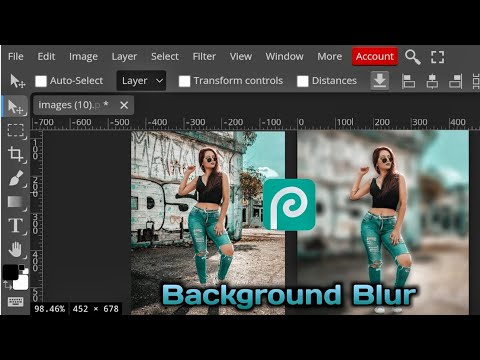The image size is (480, 360).
Task: Select the Type tool
Action: [15, 226]
